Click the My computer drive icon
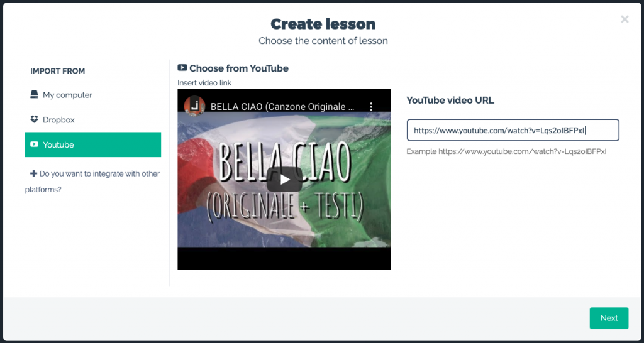Viewport: 644px width, 343px height. [x=34, y=95]
